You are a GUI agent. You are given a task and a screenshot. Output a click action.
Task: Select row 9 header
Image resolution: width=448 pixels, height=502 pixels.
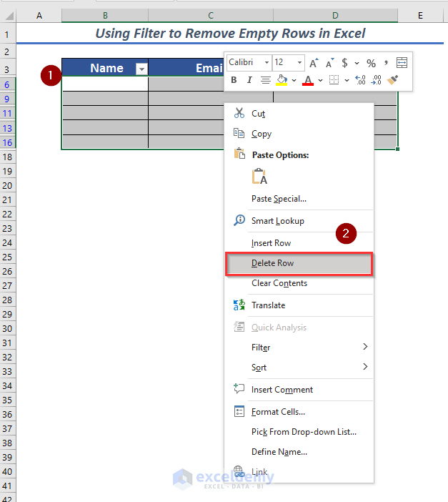coord(7,99)
